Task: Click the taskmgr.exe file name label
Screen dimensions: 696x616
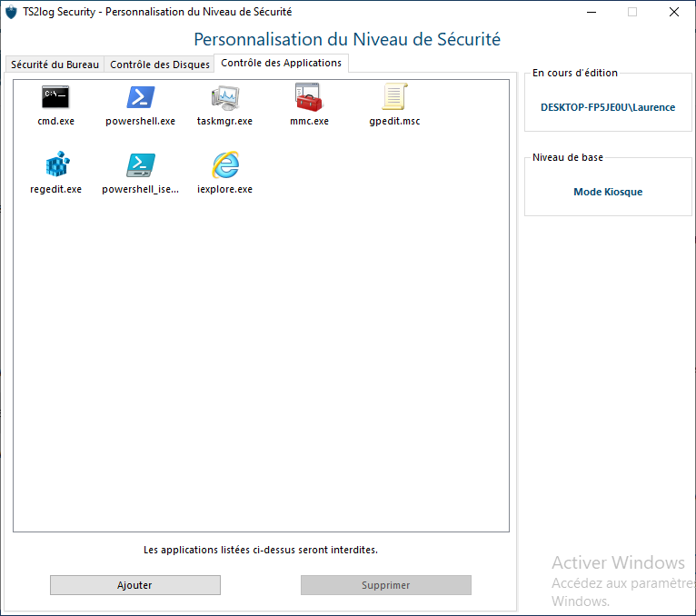Action: click(x=224, y=121)
